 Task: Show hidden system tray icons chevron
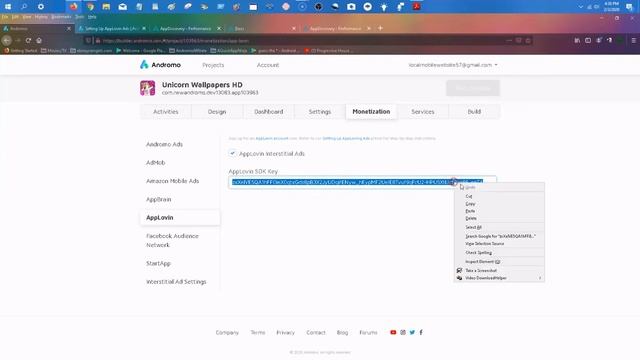tap(580, 7)
